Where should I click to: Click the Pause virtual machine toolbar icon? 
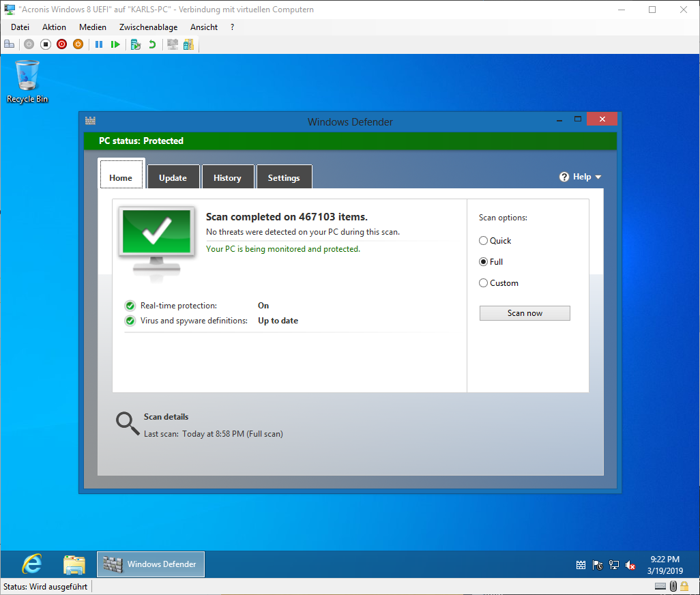pyautogui.click(x=99, y=44)
